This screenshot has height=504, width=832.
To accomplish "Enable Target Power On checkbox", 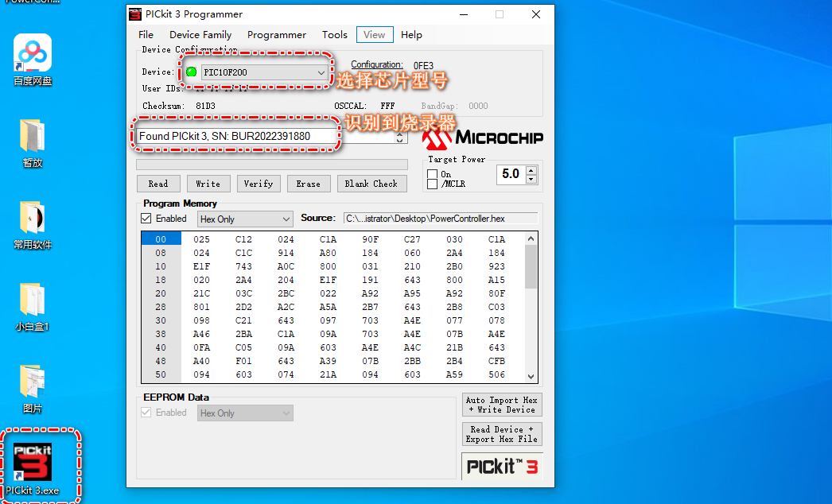I will click(433, 174).
